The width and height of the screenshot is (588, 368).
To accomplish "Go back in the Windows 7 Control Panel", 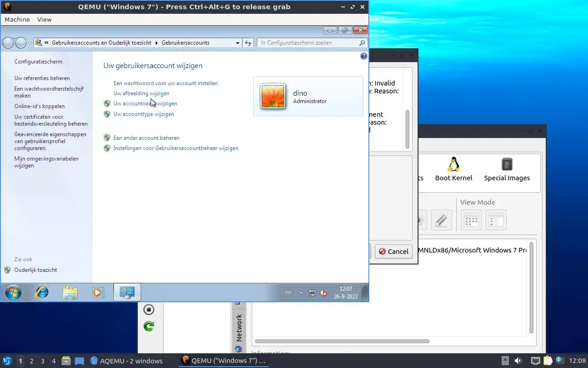I will click(8, 43).
